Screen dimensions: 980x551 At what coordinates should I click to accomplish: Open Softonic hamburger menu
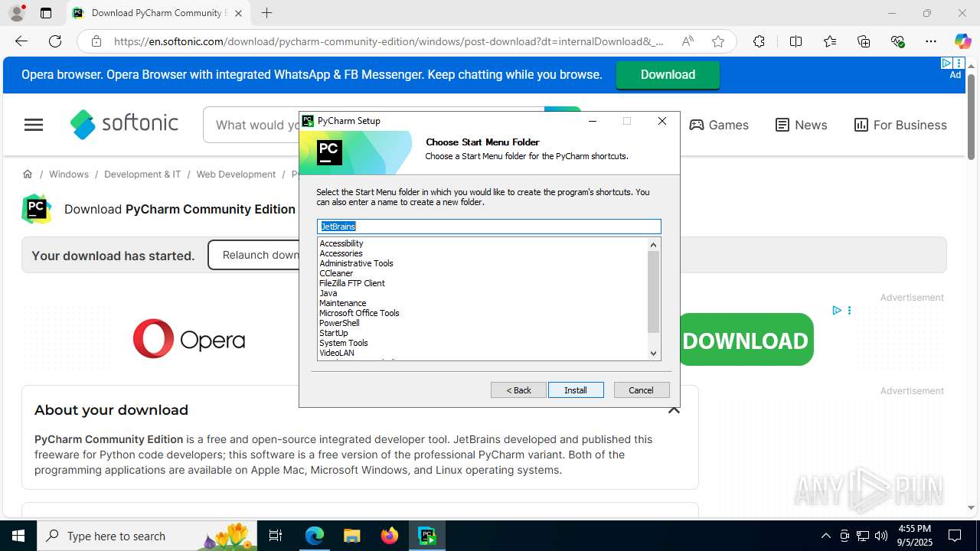(x=34, y=125)
